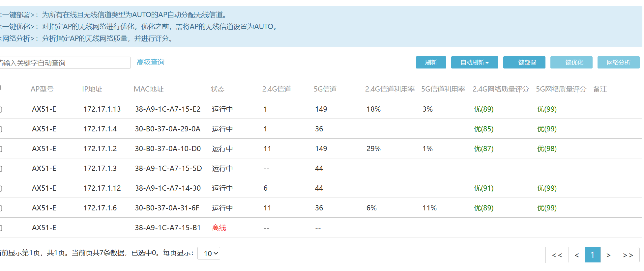Click the red 离线 status text
The height and width of the screenshot is (271, 644).
[x=219, y=228]
